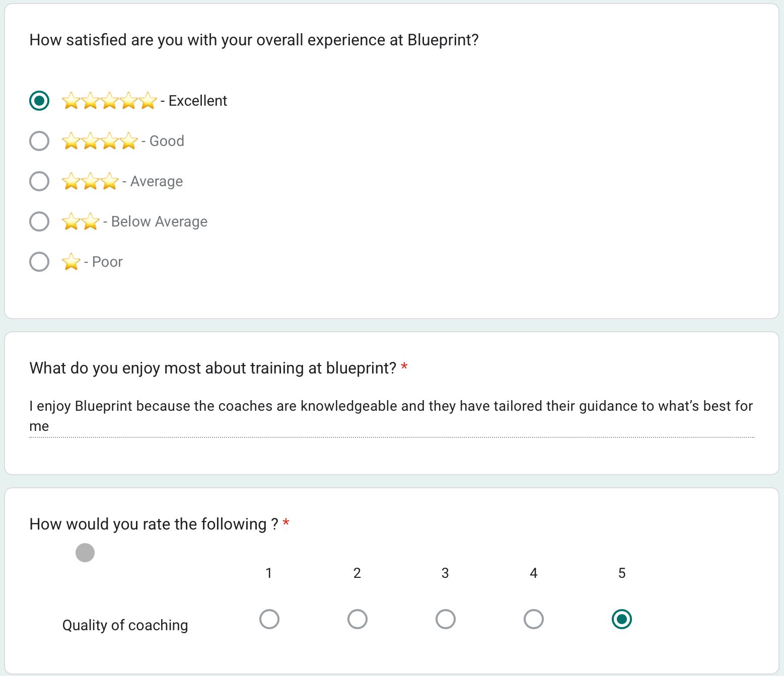Click the four stars icon beside Good

[100, 141]
